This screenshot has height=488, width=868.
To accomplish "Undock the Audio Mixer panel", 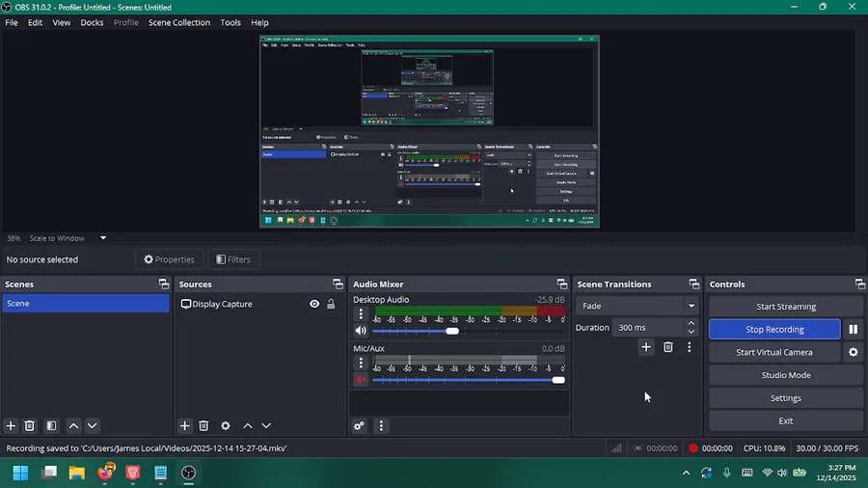I will [x=562, y=284].
